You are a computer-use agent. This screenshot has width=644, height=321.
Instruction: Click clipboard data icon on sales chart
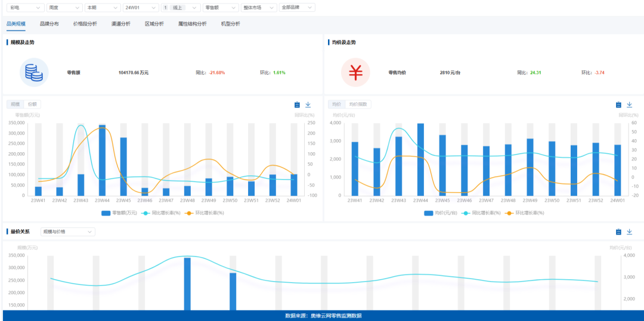(297, 104)
